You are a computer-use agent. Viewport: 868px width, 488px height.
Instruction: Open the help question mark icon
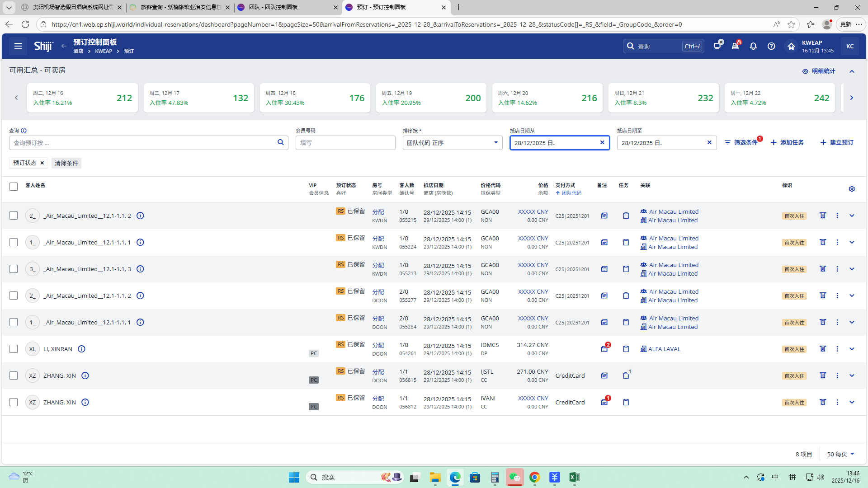(x=771, y=46)
